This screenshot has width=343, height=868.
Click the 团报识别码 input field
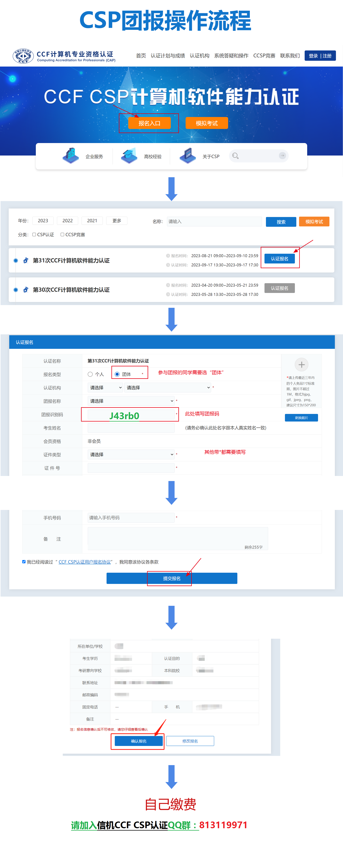[x=131, y=414]
